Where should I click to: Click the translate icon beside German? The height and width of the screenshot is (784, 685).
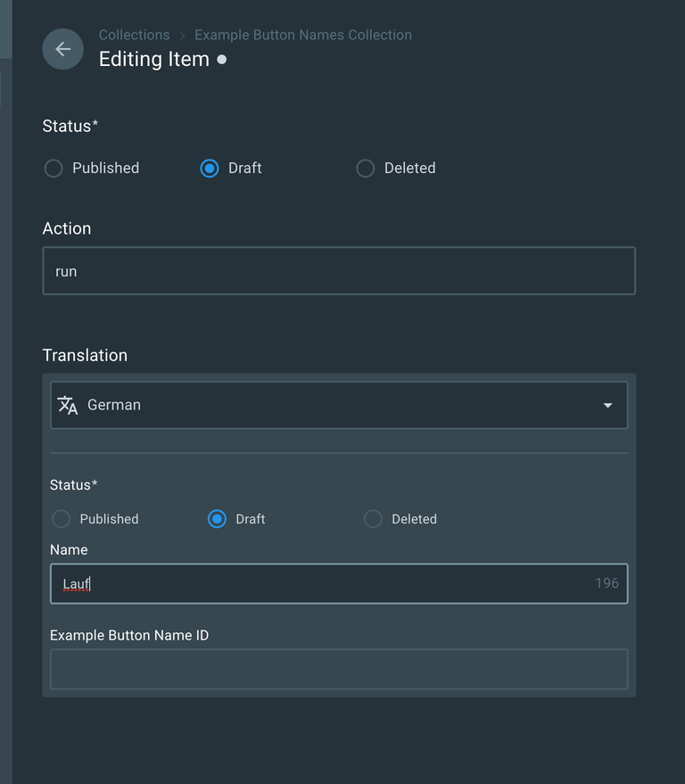coord(68,405)
